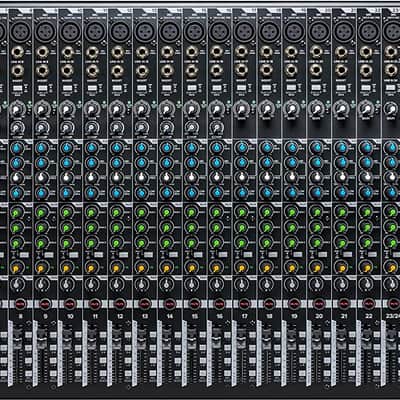Click the XLR input on channel 21
The image size is (400, 400).
(x=344, y=31)
